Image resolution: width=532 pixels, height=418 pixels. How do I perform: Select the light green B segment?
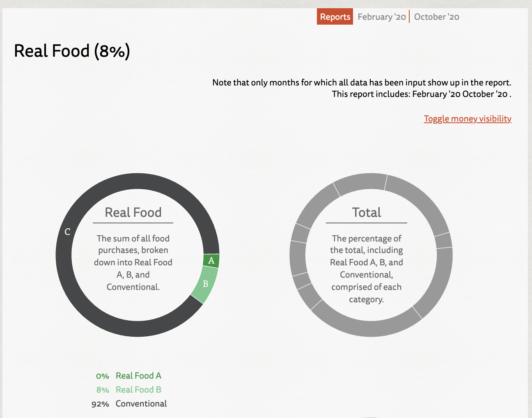click(205, 284)
